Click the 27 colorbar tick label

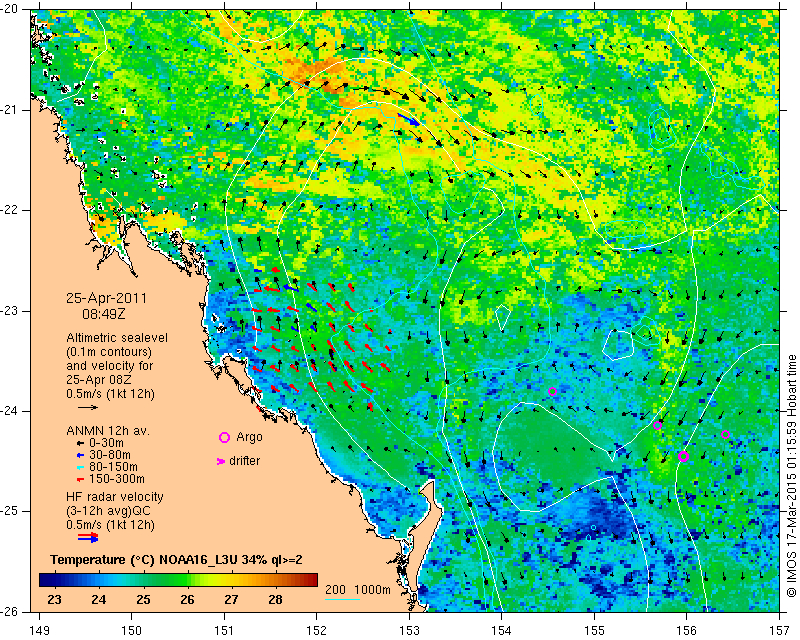231,599
